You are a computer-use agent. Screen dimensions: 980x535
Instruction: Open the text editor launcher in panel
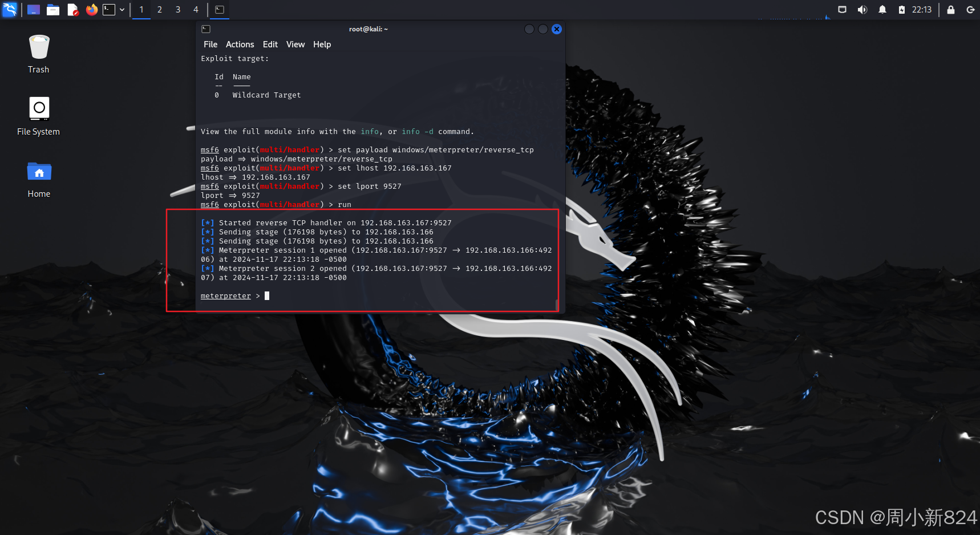point(72,10)
